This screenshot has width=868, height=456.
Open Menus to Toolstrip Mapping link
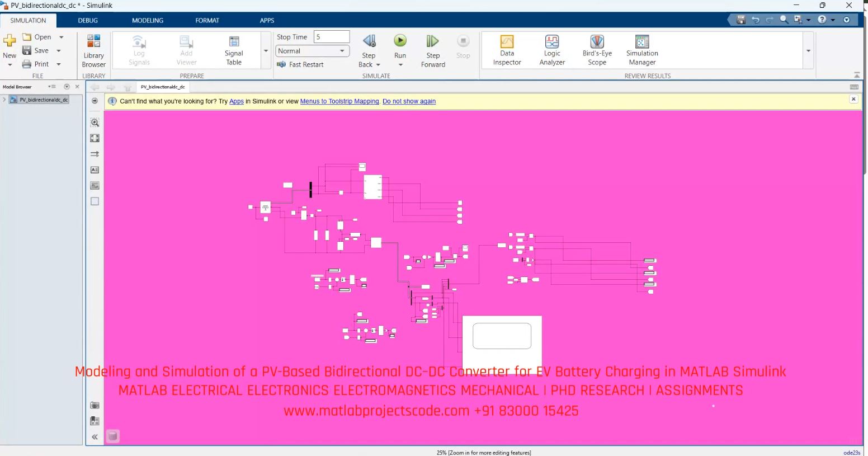click(339, 101)
